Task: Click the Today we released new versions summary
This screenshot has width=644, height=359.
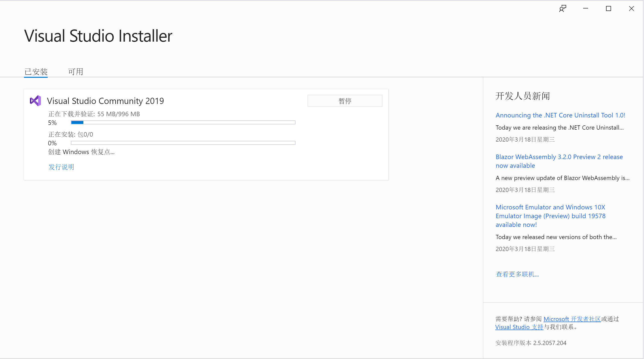Action: click(x=556, y=237)
